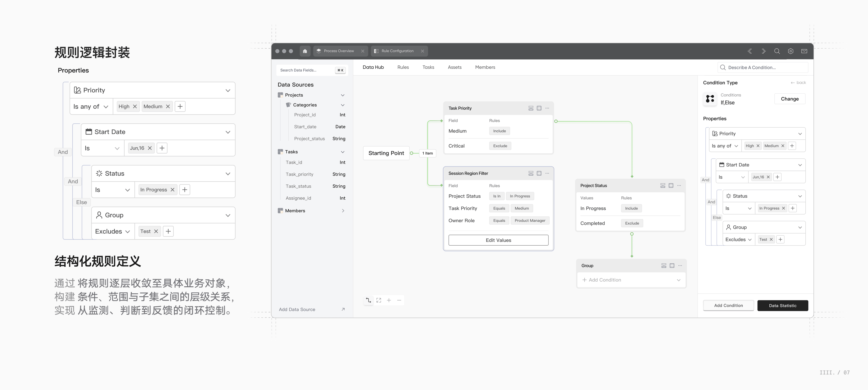Open the Assets tab

(x=455, y=67)
